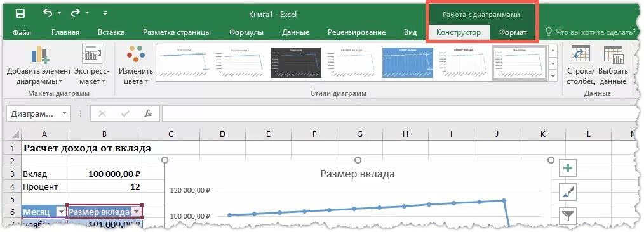Click the Вклад label cell

click(44, 174)
